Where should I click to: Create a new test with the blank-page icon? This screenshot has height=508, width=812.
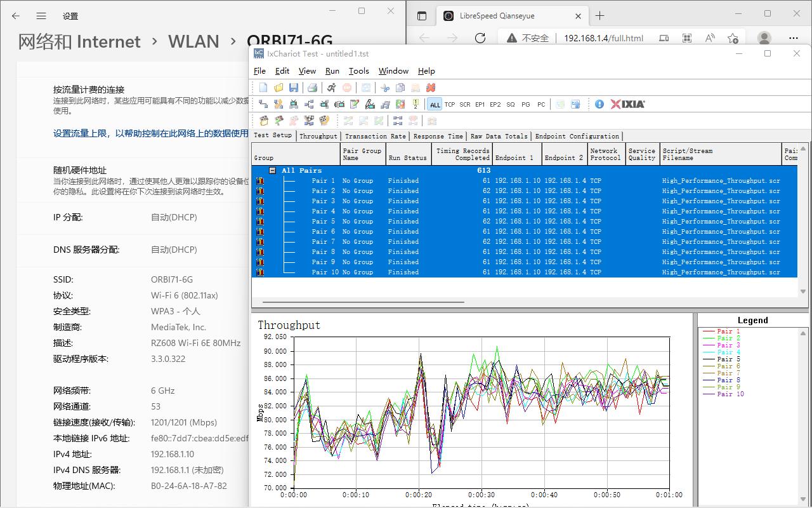click(x=262, y=88)
